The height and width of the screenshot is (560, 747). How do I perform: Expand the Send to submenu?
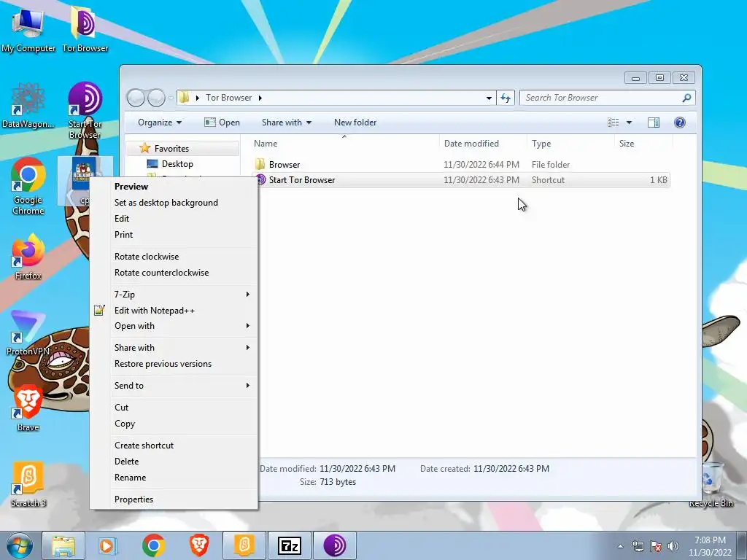coord(174,386)
